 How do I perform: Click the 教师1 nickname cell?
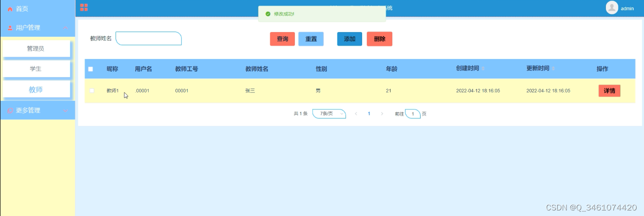(x=113, y=91)
